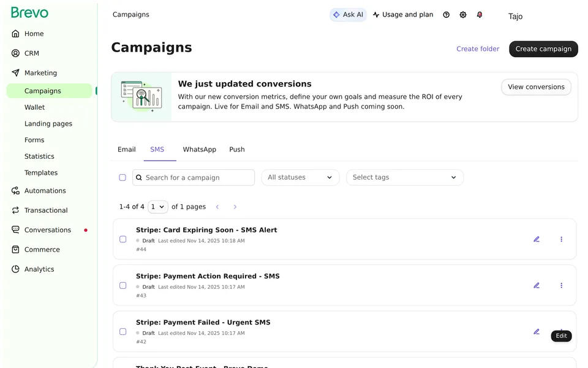Switch to the WhatsApp tab
Image resolution: width=588 pixels, height=368 pixels.
click(200, 150)
